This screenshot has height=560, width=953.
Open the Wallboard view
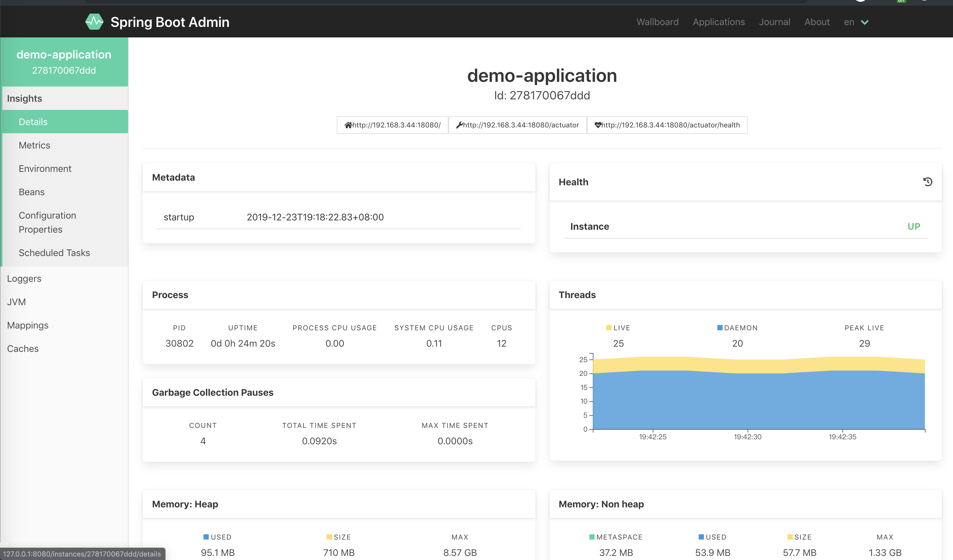(x=657, y=22)
